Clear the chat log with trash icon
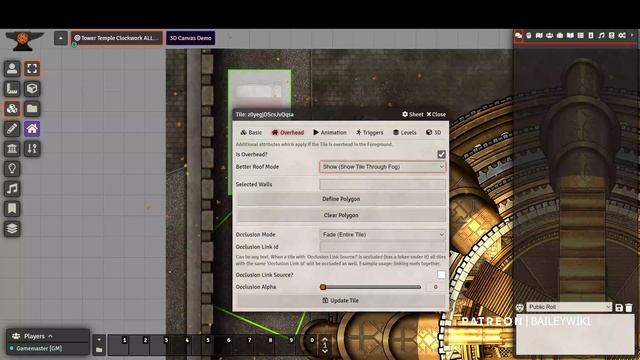640x360 pixels. [629, 307]
